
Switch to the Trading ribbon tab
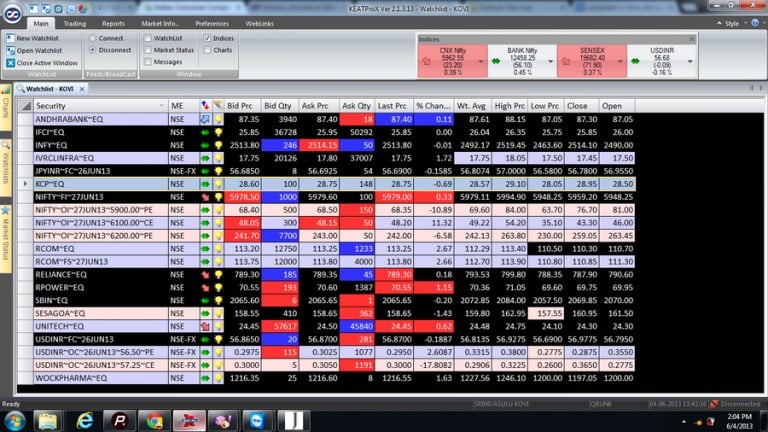pos(75,22)
